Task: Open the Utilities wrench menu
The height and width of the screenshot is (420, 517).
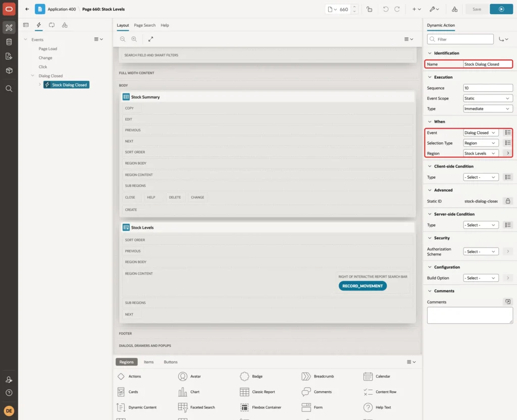Action: tap(434, 9)
